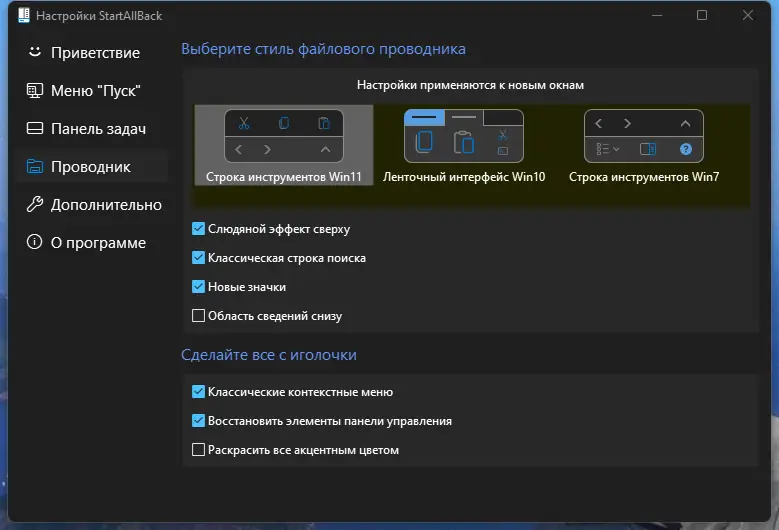Click the StartAllBack app icon in the title bar

(x=23, y=15)
